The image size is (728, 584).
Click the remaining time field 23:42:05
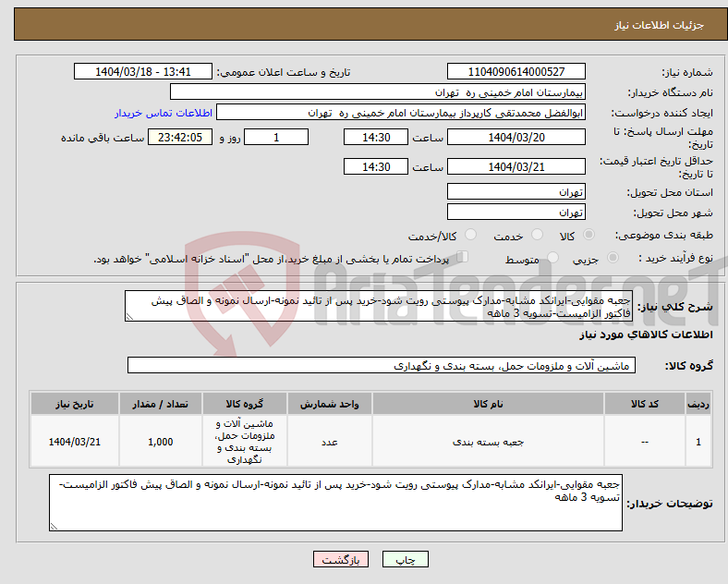click(x=180, y=137)
